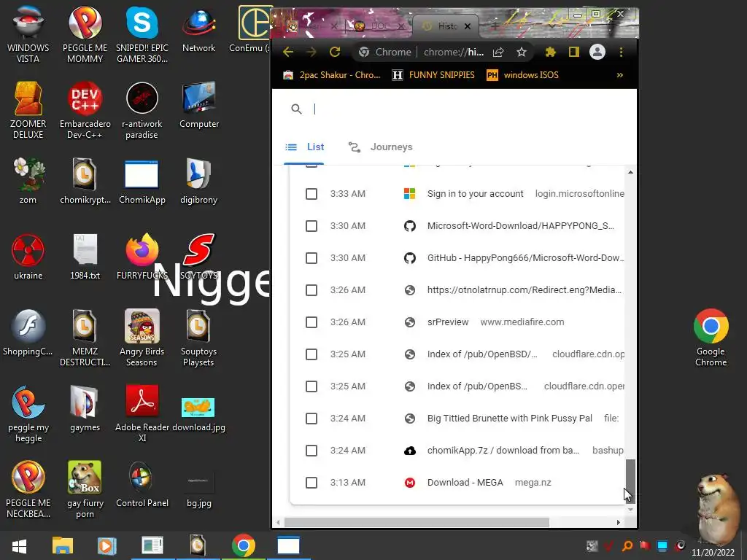Select the ZOOMER DELUXE desktop icon

coord(28,110)
